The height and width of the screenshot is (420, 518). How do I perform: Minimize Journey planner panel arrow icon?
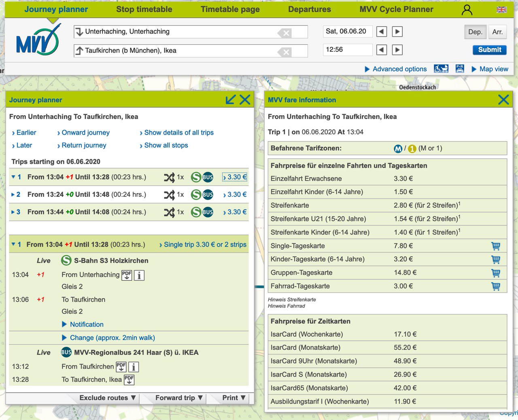coord(231,99)
